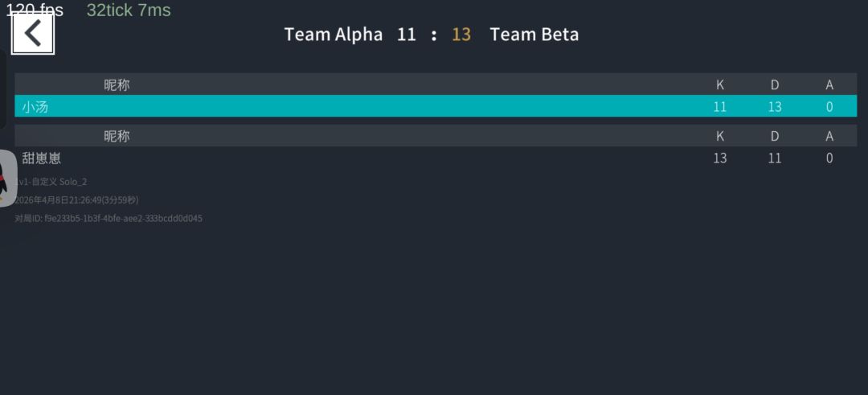Open the QQ penguin floating icon
Screen dimensions: 868x395
point(6,179)
